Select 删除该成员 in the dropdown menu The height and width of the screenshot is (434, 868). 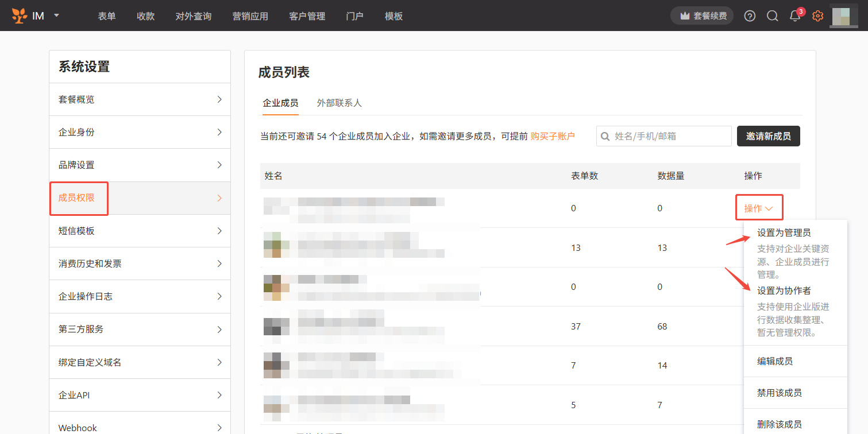[x=780, y=424]
